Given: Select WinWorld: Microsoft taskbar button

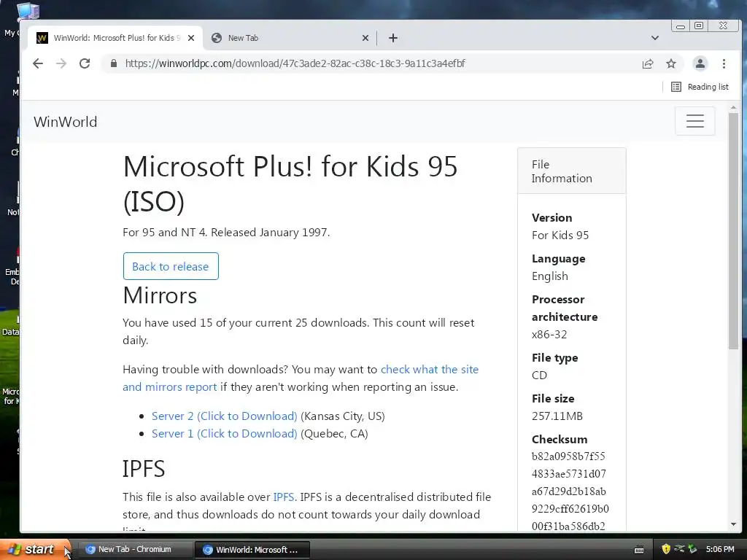Looking at the screenshot, I should pyautogui.click(x=252, y=550).
